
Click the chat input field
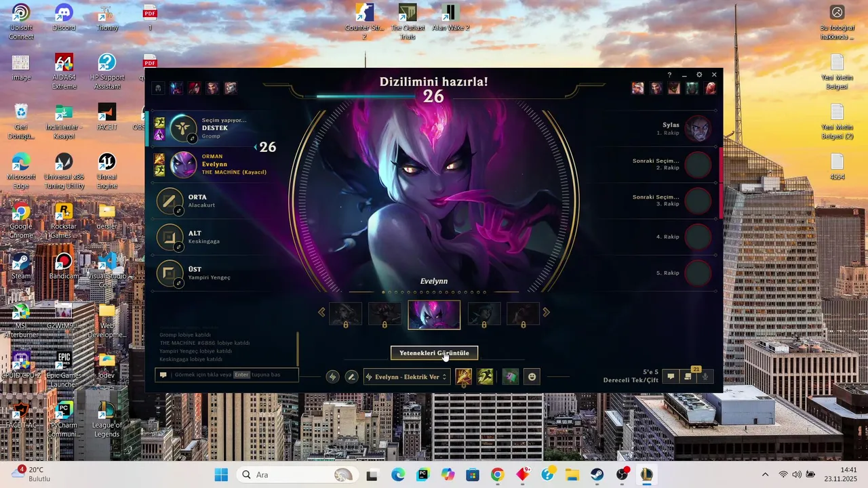coord(226,375)
